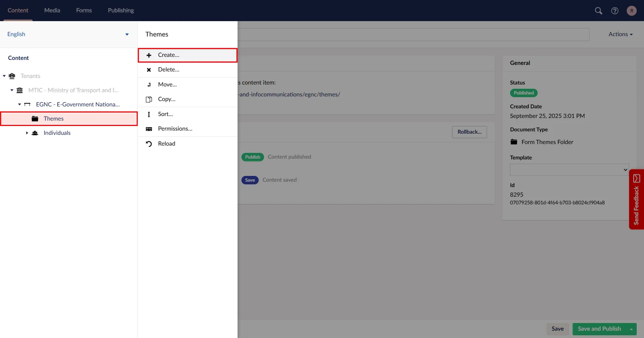644x338 pixels.
Task: Click the user avatar icon
Action: click(631, 11)
